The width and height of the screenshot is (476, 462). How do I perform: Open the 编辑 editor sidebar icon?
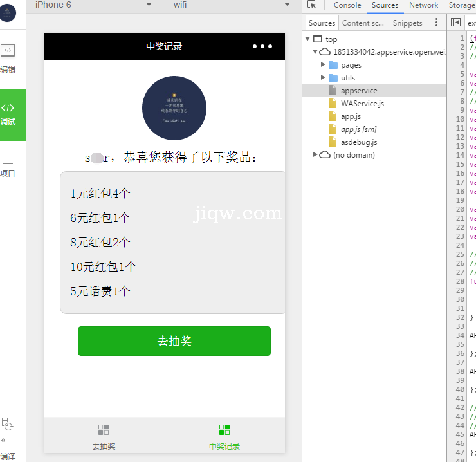point(8,57)
